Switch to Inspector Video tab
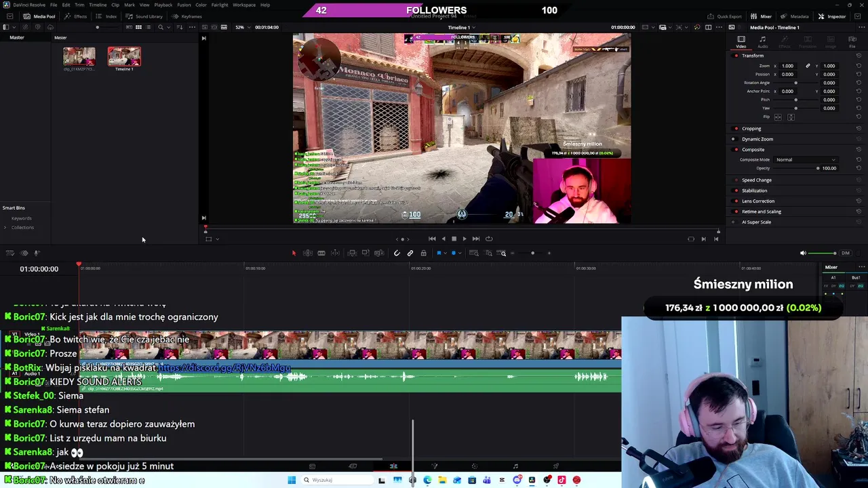868x488 pixels. 741,42
